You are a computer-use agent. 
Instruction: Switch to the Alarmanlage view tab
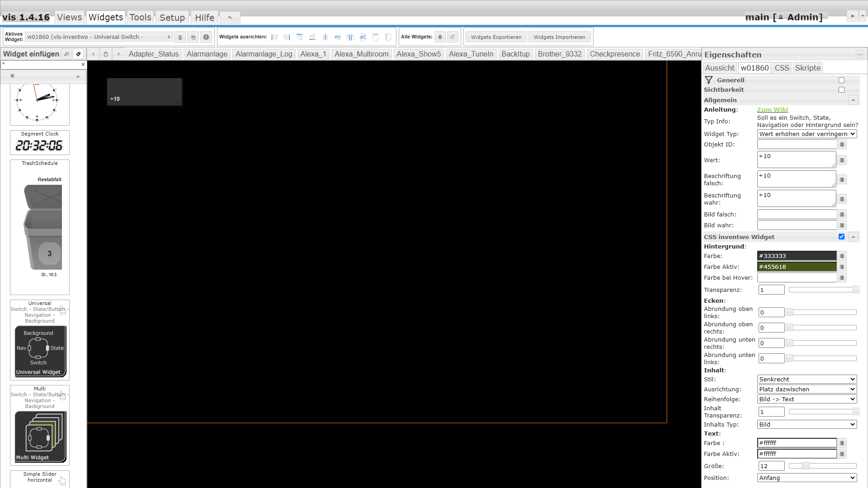click(207, 54)
